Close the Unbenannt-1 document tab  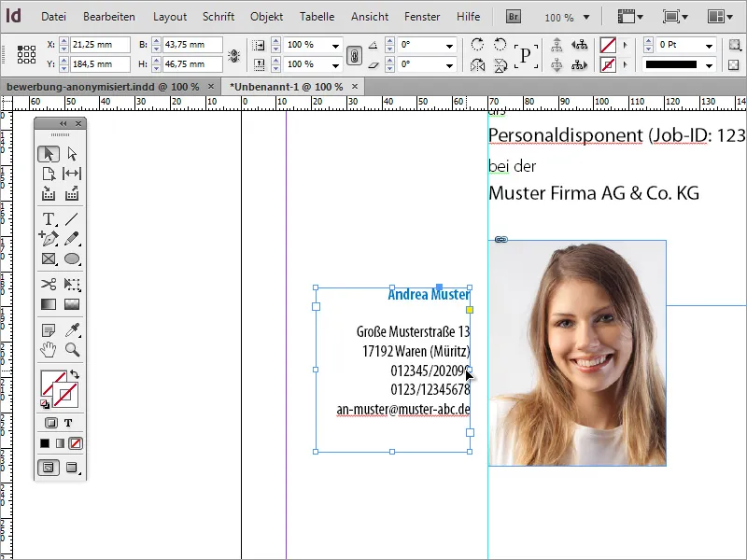(355, 86)
